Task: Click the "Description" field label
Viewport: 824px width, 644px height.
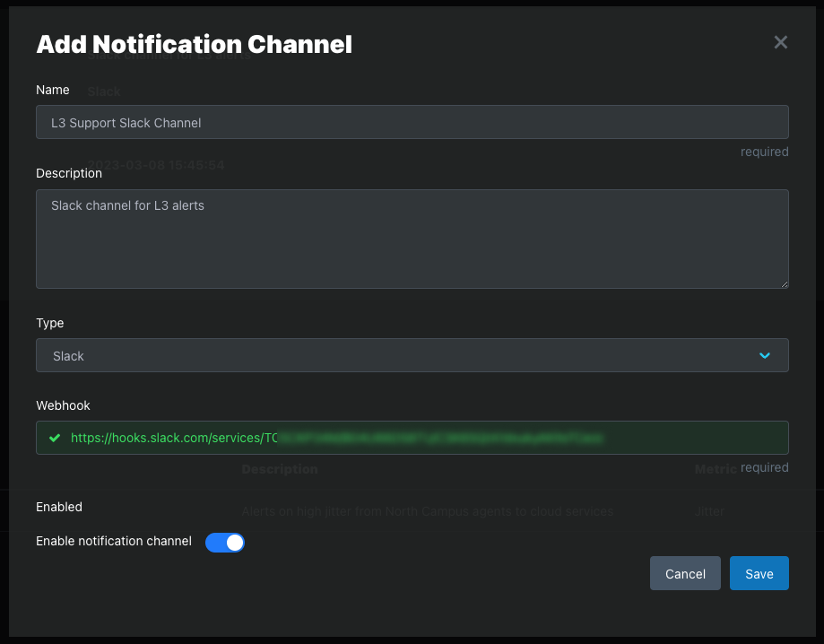Action: 69,173
